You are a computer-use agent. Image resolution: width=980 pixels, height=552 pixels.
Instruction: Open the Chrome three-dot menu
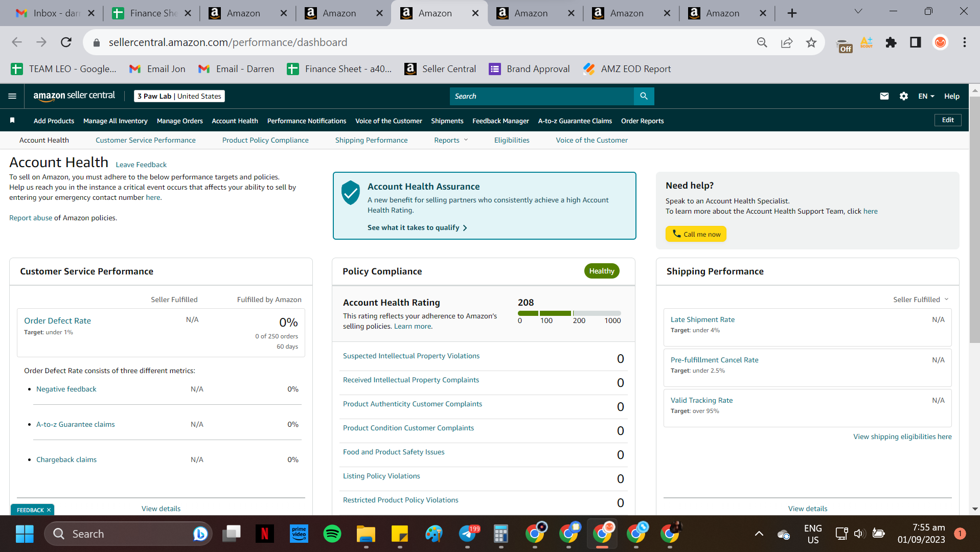pos(964,42)
